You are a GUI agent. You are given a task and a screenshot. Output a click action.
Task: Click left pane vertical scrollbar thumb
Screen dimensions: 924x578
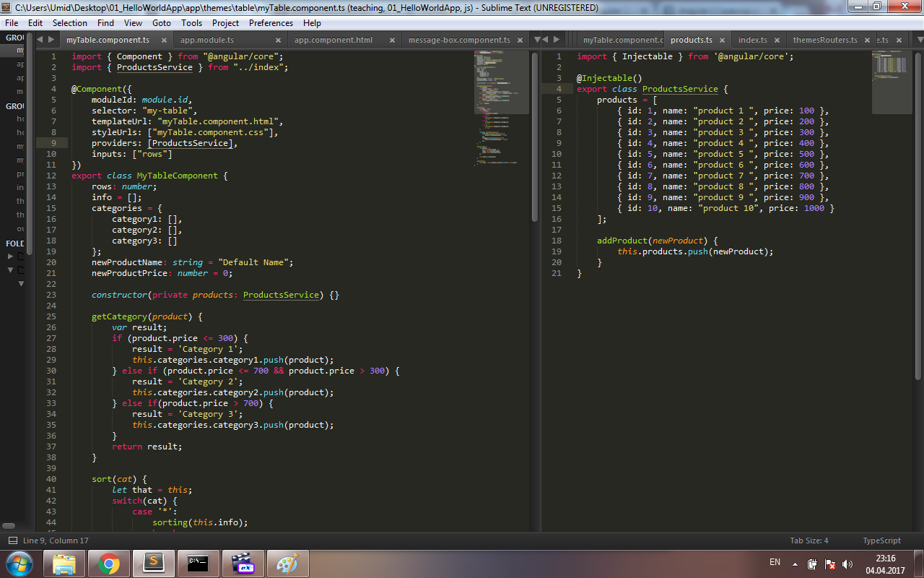pos(535,137)
